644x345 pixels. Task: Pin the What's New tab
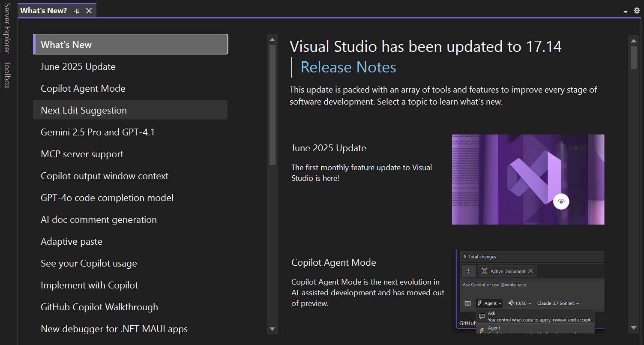[77, 11]
